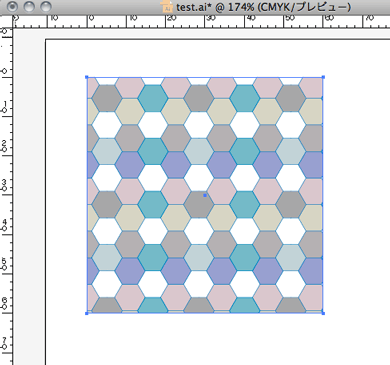Viewport: 390px width, 365px height.
Task: Select the top-left handle of the selected pattern square
Action: tap(87, 77)
